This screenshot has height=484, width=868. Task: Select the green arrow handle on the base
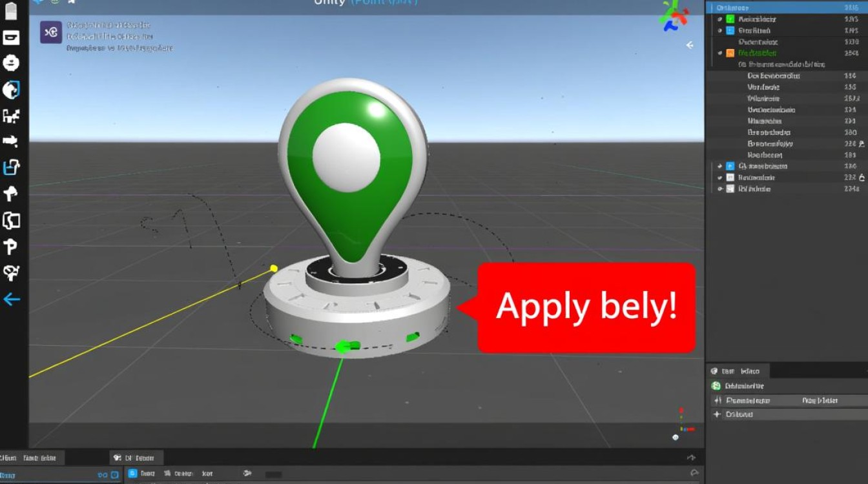tap(347, 347)
